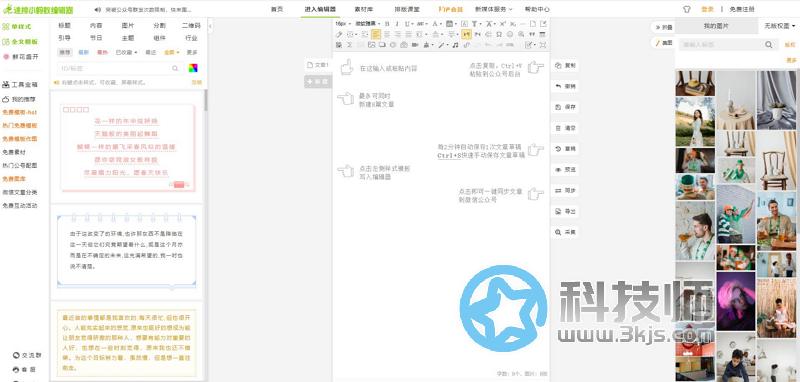
Task: Click the subscript icon
Action: [513, 24]
